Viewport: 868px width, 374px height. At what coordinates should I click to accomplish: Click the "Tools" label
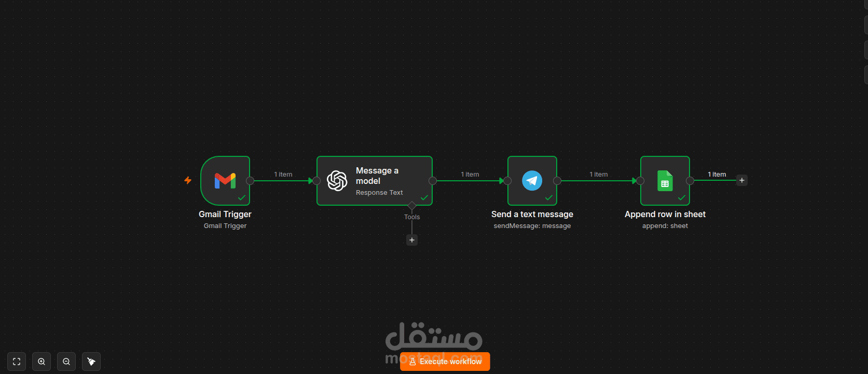(412, 217)
